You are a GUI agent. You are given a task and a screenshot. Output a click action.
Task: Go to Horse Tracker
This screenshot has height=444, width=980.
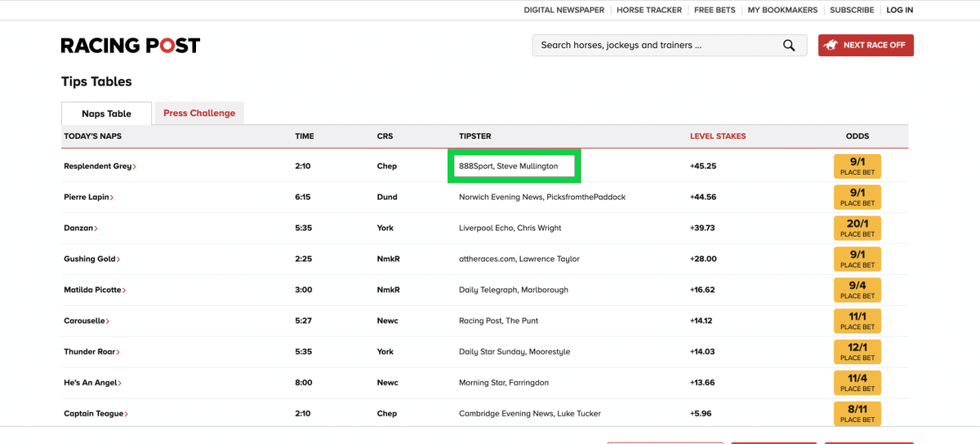coord(649,10)
